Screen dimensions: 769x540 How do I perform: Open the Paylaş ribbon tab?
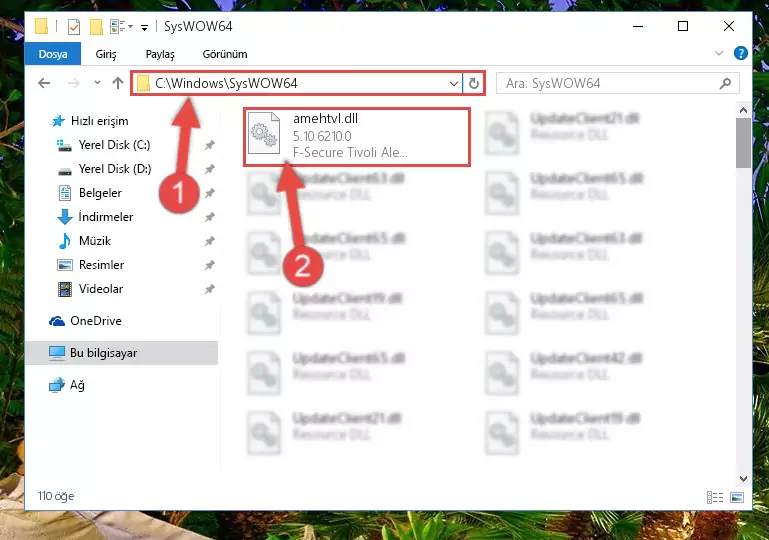(x=160, y=54)
